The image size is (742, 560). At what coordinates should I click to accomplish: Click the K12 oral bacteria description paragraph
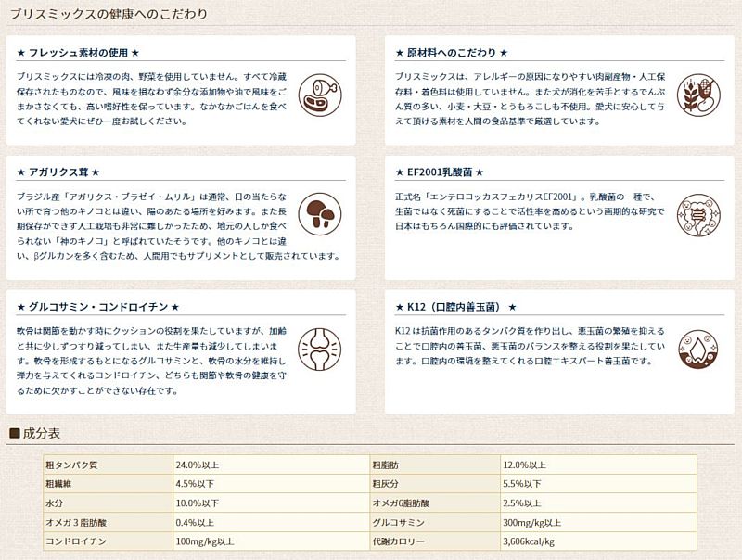pos(530,346)
